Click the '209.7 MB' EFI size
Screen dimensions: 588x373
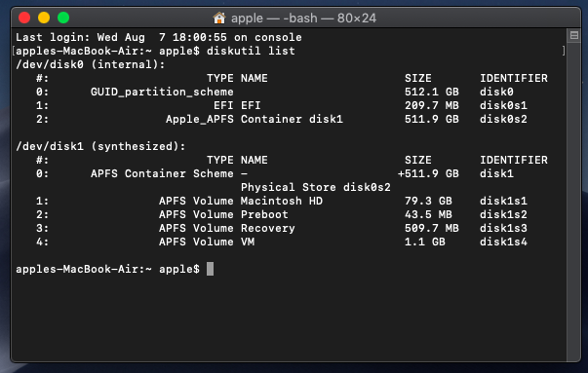click(432, 105)
